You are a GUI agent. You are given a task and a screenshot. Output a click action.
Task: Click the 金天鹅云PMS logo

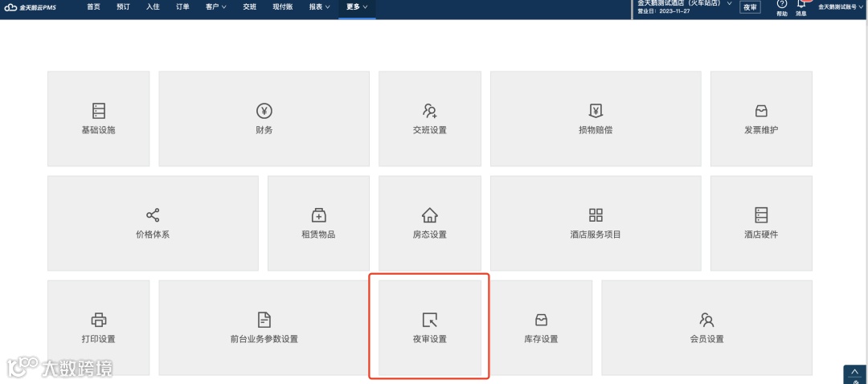31,7
